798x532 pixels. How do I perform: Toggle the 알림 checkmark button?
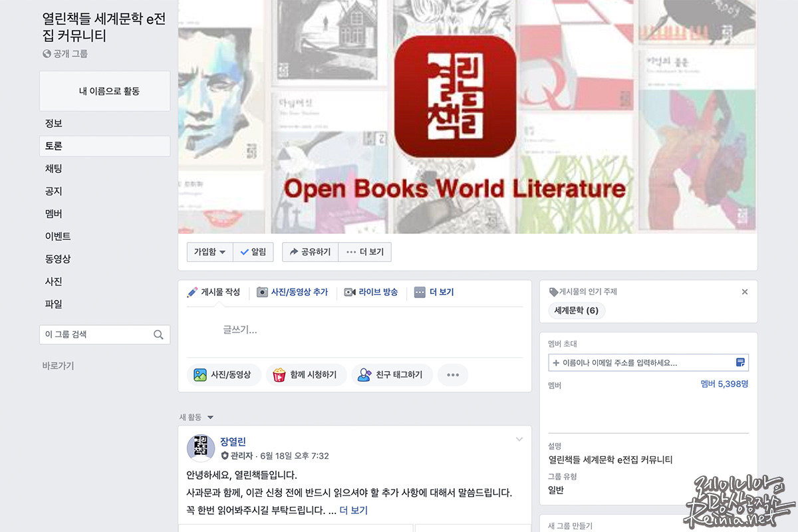[253, 252]
